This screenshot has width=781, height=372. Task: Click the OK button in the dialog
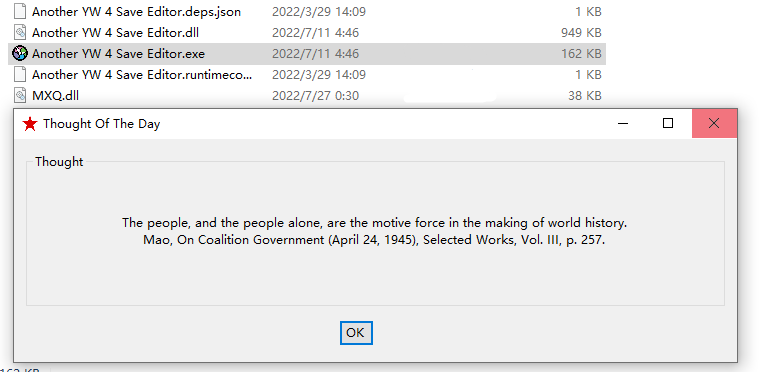point(356,333)
